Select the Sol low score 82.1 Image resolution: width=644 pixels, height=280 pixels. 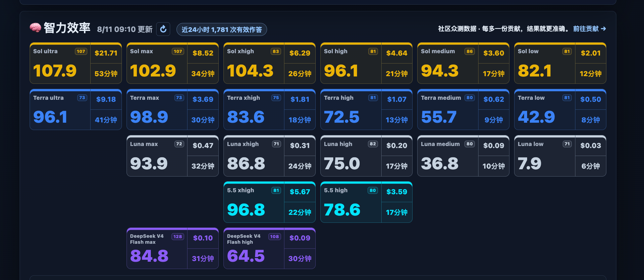(x=534, y=71)
